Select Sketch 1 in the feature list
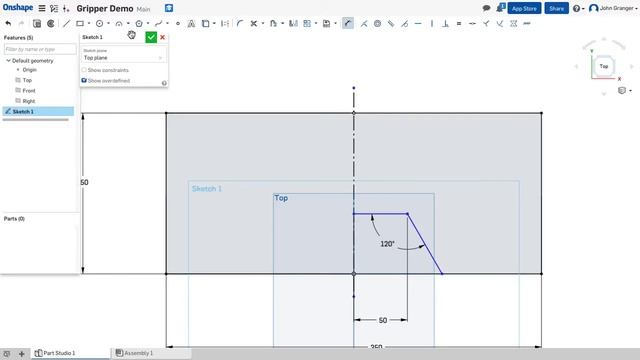640x360 pixels. pyautogui.click(x=38, y=111)
